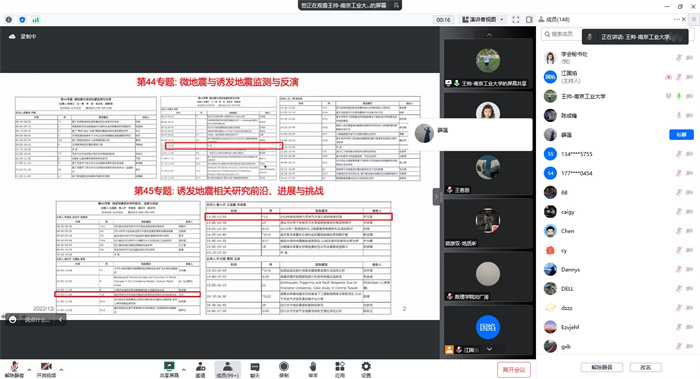Click the 离开会议 leave meeting button

[x=514, y=370]
